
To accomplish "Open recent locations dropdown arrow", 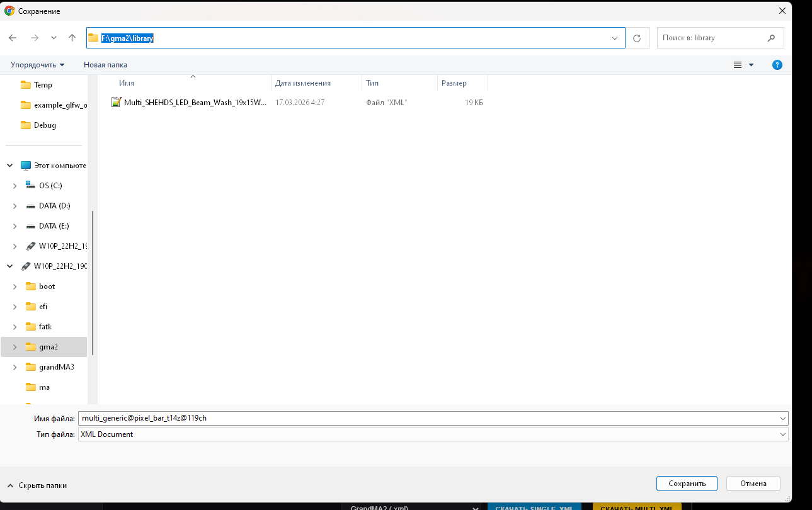I will point(54,38).
